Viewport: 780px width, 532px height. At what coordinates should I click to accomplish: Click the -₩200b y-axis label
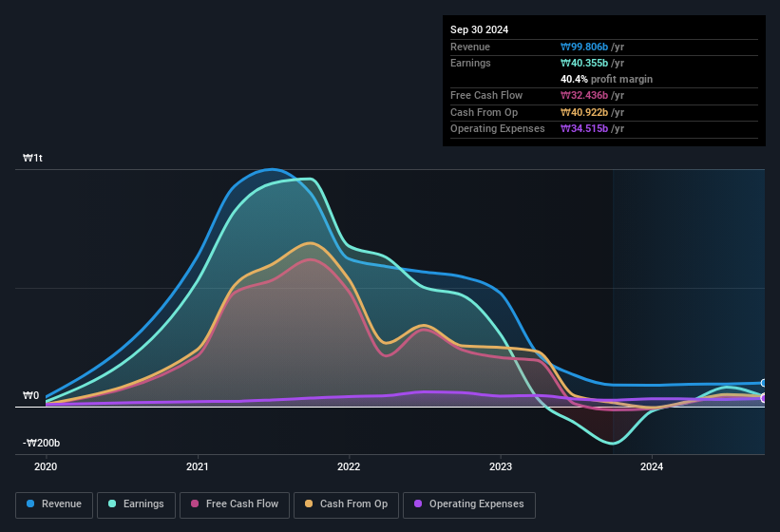pyautogui.click(x=41, y=443)
